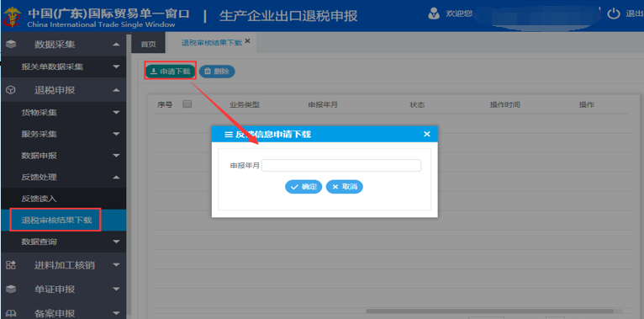
Task: Expand the 数据查询 submenu arrow
Action: [116, 242]
